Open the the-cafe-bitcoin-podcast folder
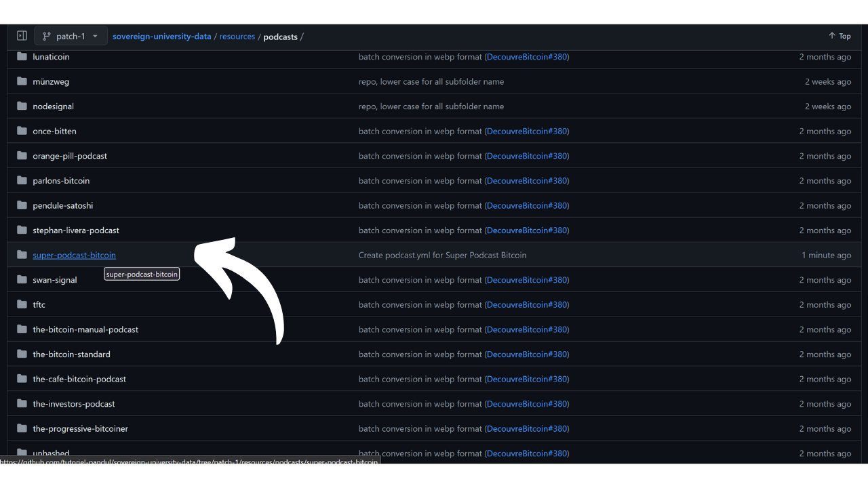Viewport: 868px width, 488px height. [x=79, y=380]
